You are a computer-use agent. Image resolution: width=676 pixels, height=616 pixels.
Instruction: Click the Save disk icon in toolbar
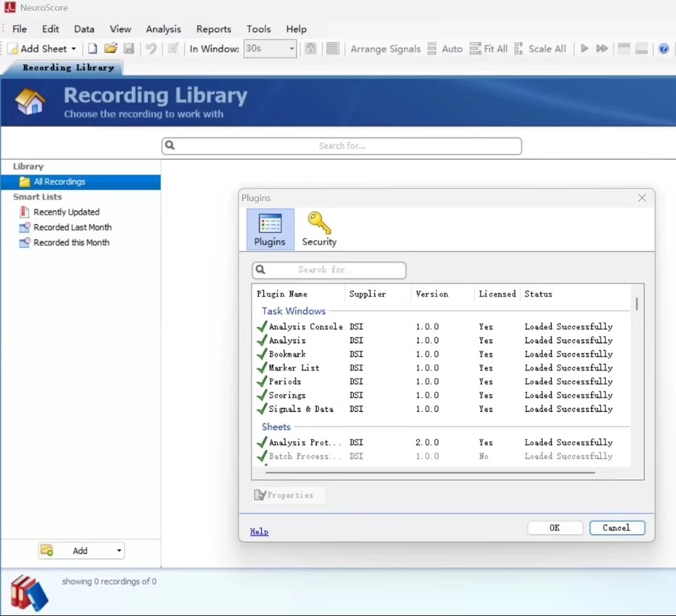[129, 48]
